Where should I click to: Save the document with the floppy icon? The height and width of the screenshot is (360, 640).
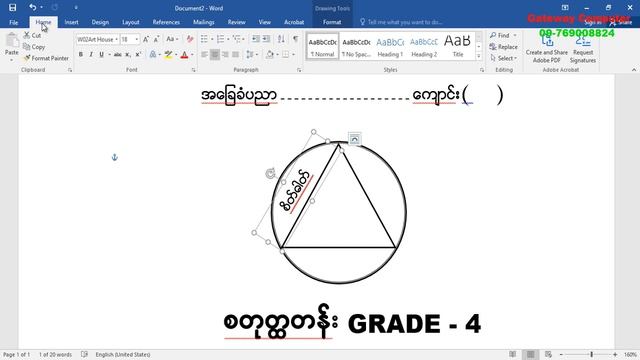tap(12, 7)
